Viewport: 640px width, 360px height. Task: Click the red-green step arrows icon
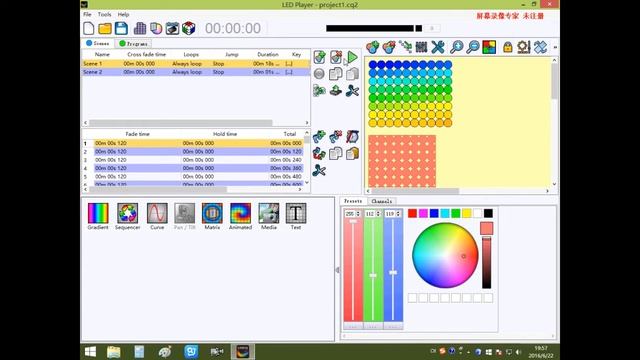[319, 153]
